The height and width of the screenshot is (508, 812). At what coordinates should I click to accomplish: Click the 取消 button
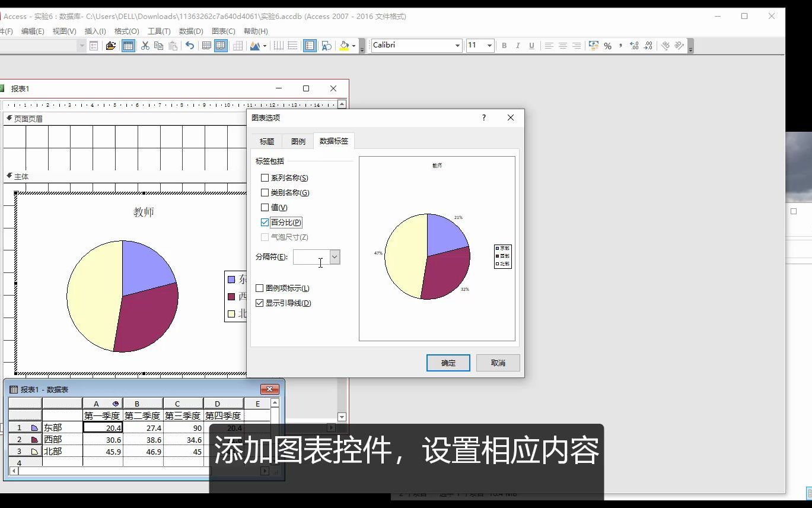pos(498,363)
